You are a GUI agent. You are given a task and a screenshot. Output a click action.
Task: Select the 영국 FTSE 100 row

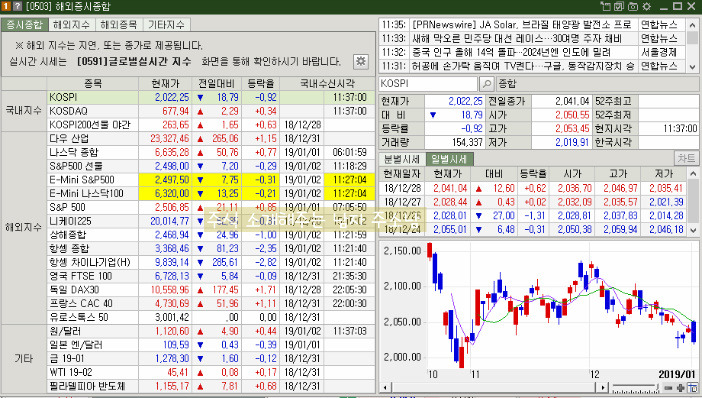point(210,276)
